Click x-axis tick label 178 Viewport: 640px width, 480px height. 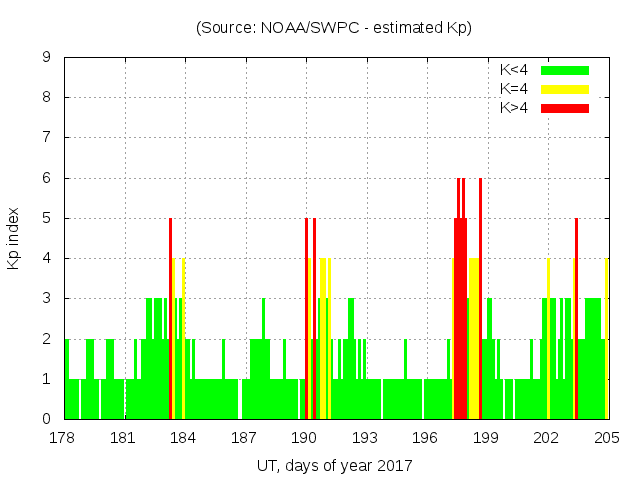[x=64, y=438]
